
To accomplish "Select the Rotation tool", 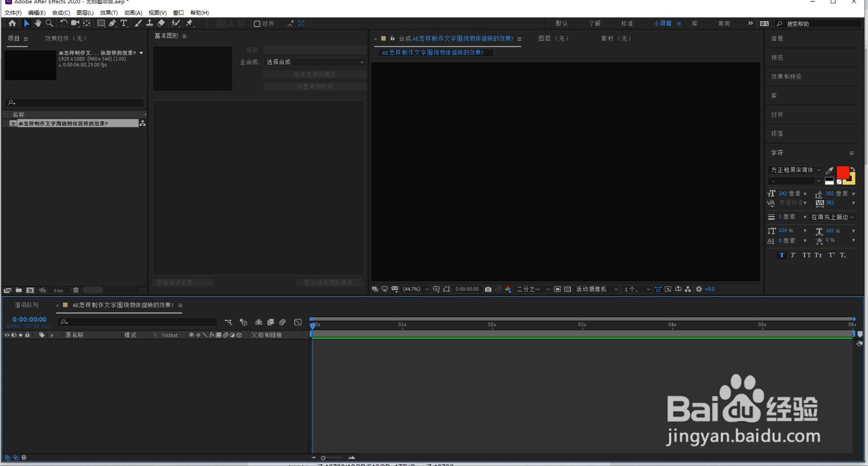I will (x=63, y=23).
